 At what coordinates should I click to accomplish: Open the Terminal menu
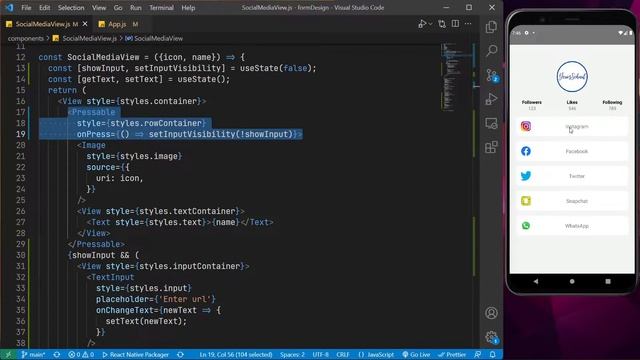coord(161,8)
